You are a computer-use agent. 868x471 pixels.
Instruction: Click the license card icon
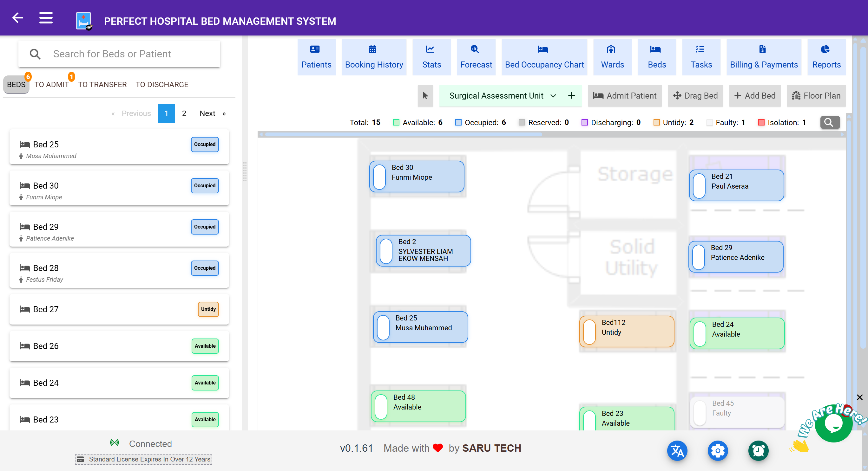(x=80, y=459)
